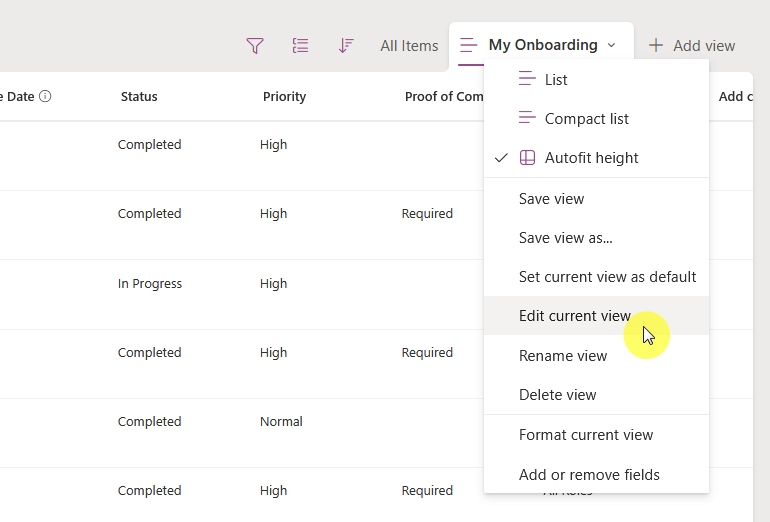Click Save view as... option
The width and height of the screenshot is (770, 522).
(596, 238)
